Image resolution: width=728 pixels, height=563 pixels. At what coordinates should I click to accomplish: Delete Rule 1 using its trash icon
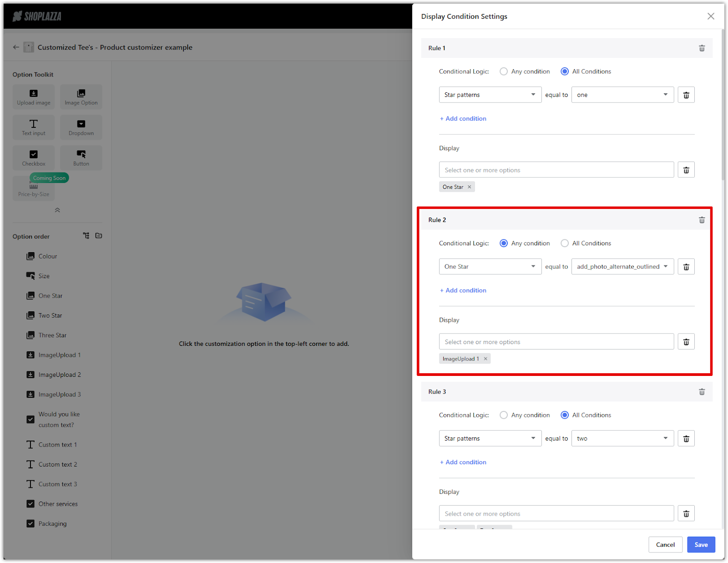702,48
